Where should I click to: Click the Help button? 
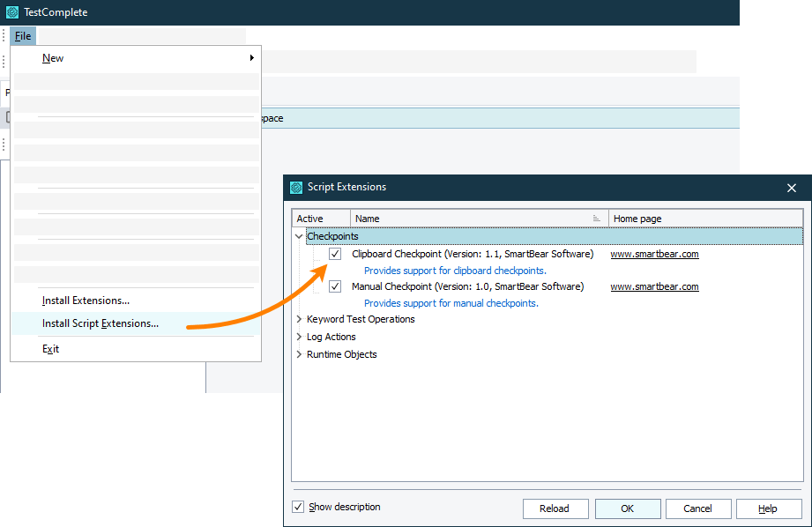[x=769, y=508]
